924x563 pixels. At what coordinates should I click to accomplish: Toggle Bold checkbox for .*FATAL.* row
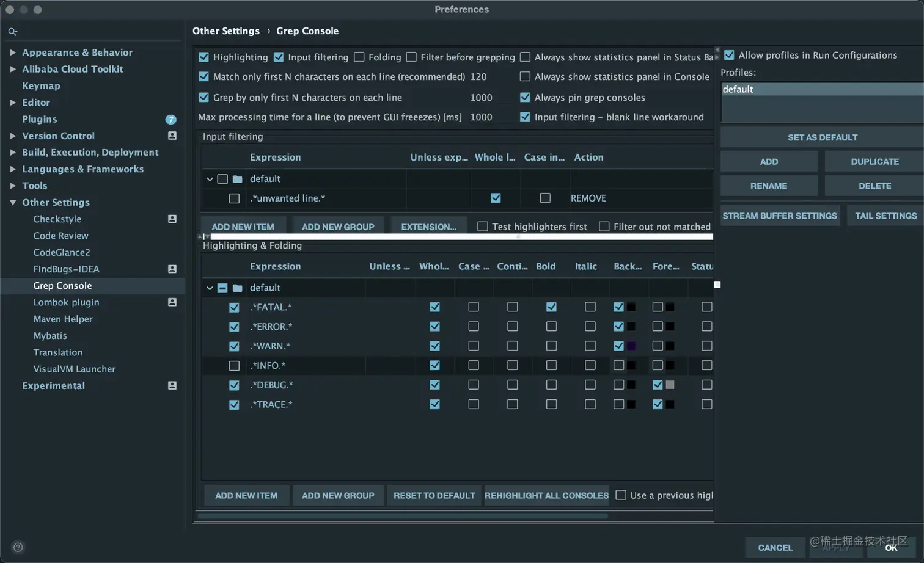point(551,307)
